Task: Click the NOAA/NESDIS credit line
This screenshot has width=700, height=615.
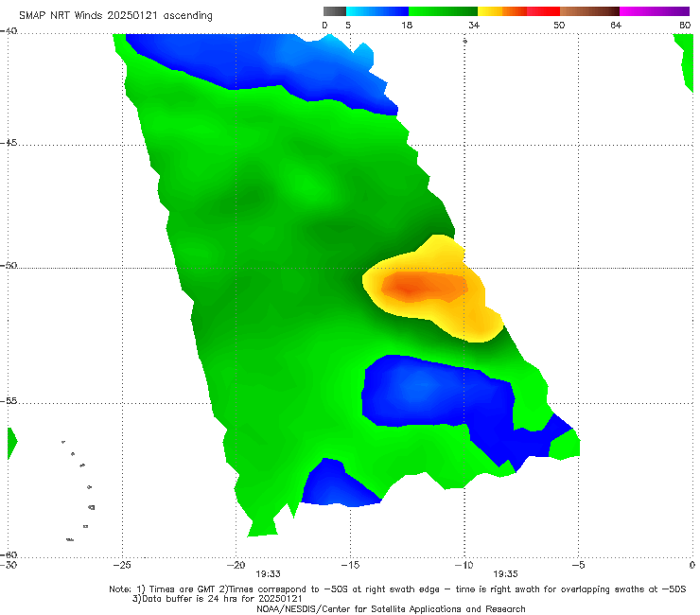Action: pos(391,608)
